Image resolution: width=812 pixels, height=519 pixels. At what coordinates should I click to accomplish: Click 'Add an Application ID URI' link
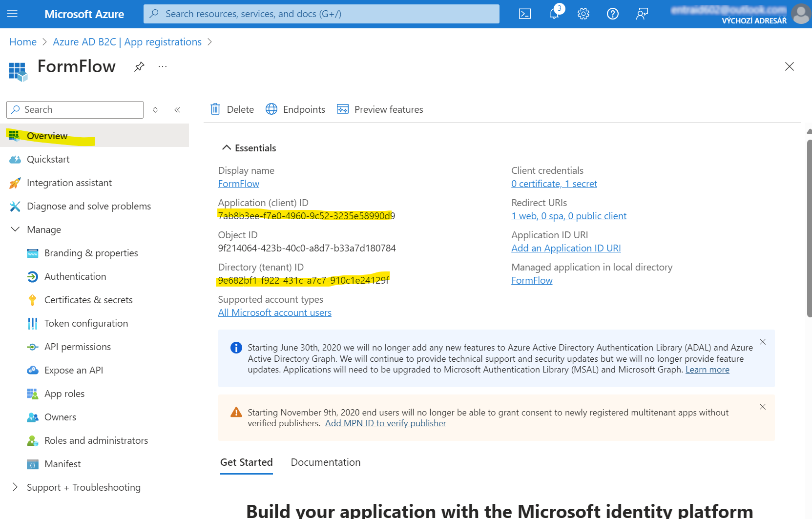click(x=566, y=248)
